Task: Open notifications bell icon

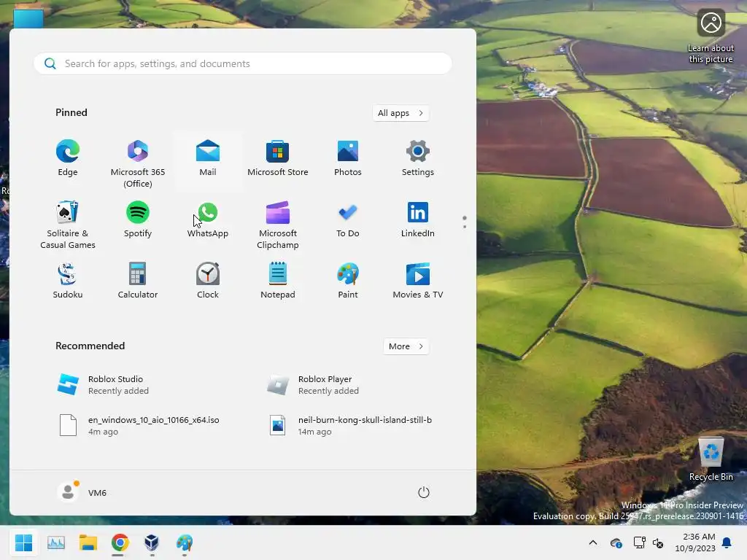Action: pos(727,542)
